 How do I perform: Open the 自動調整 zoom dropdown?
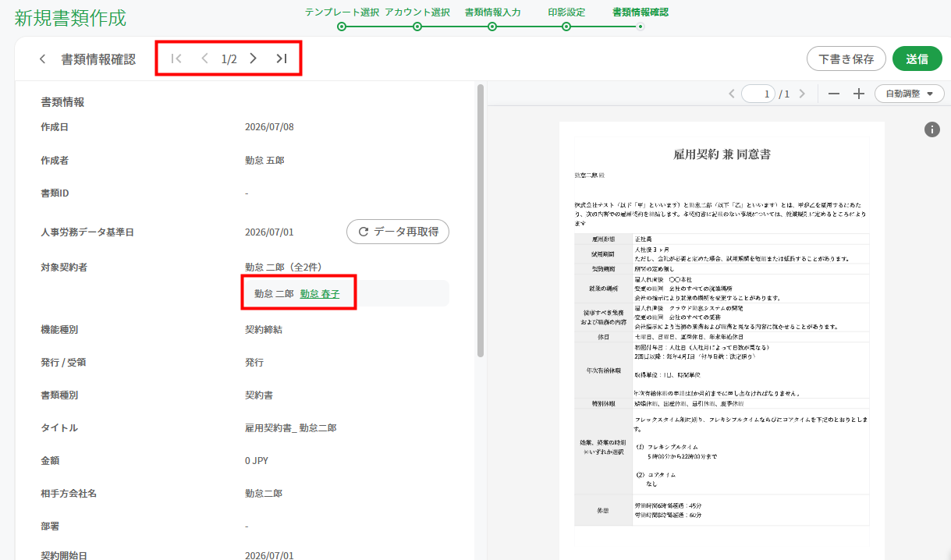[910, 94]
